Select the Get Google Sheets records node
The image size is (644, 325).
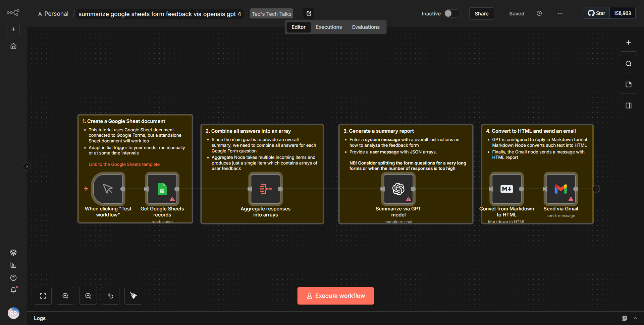pyautogui.click(x=162, y=189)
